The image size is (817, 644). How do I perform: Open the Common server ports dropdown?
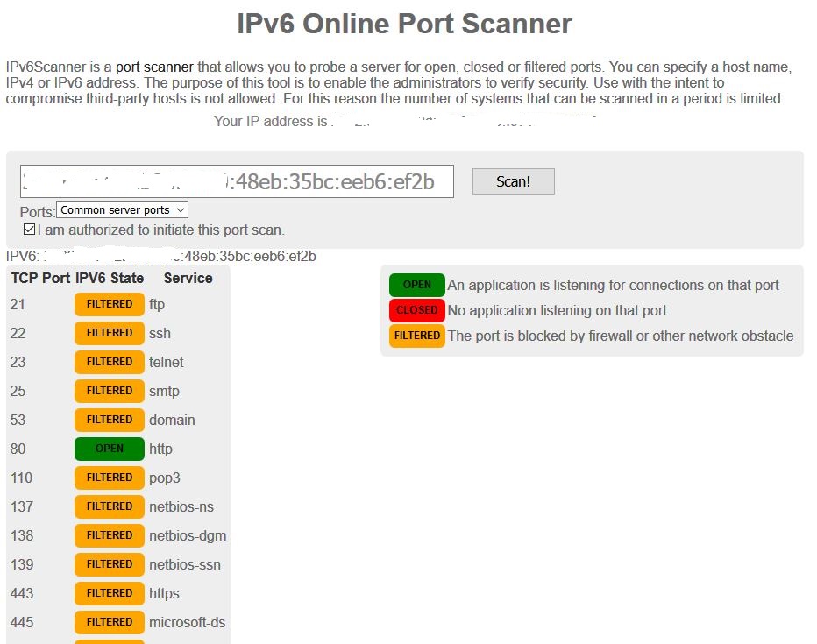121,209
